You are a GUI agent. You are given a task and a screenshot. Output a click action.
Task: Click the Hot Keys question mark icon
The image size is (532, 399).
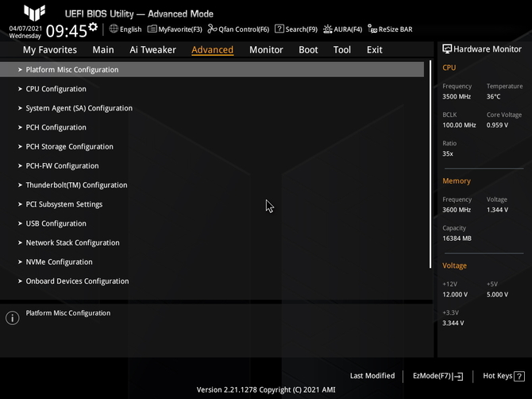519,376
